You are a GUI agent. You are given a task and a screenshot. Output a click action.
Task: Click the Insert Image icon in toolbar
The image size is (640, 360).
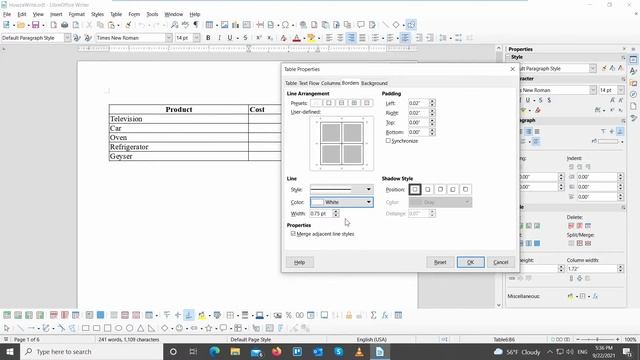(224, 25)
